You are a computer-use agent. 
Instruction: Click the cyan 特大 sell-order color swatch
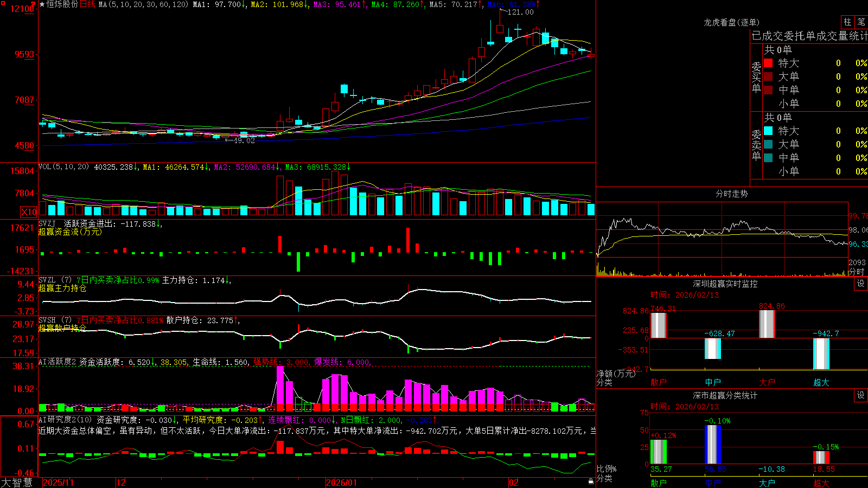[768, 131]
